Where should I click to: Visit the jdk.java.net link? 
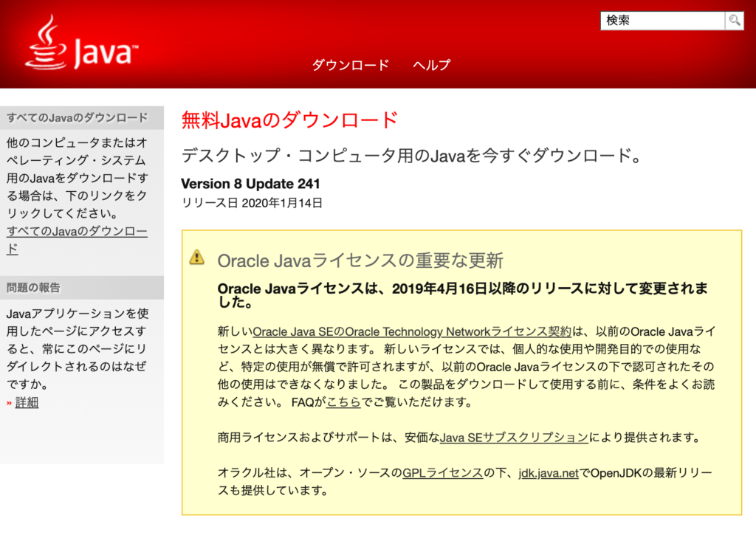(549, 473)
